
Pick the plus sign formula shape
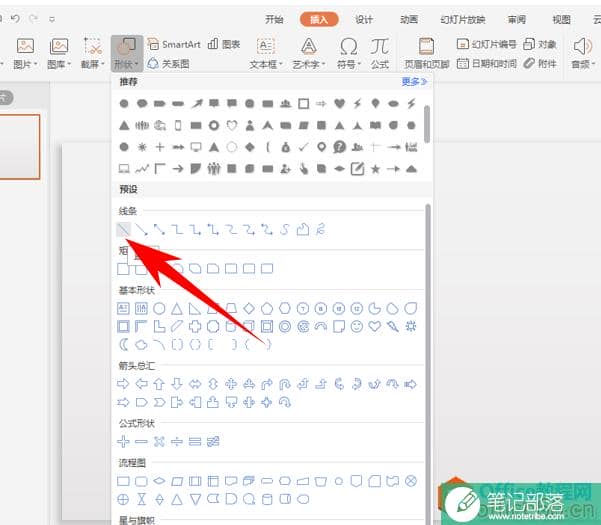(123, 441)
